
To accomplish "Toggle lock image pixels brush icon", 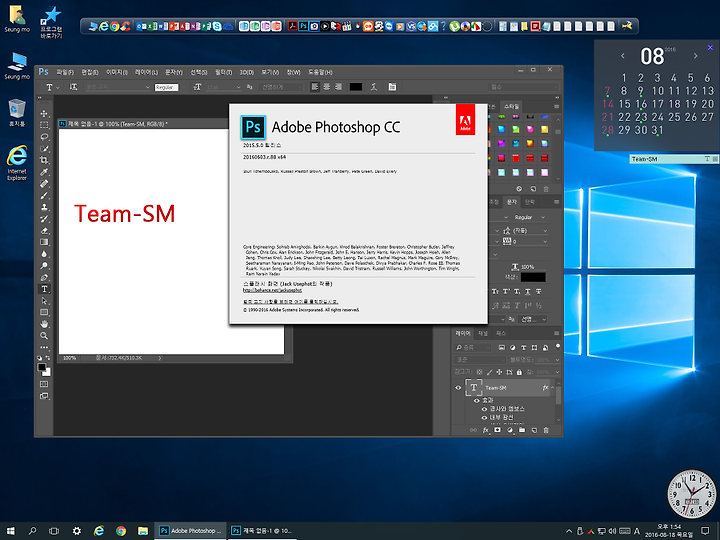I will coord(489,372).
